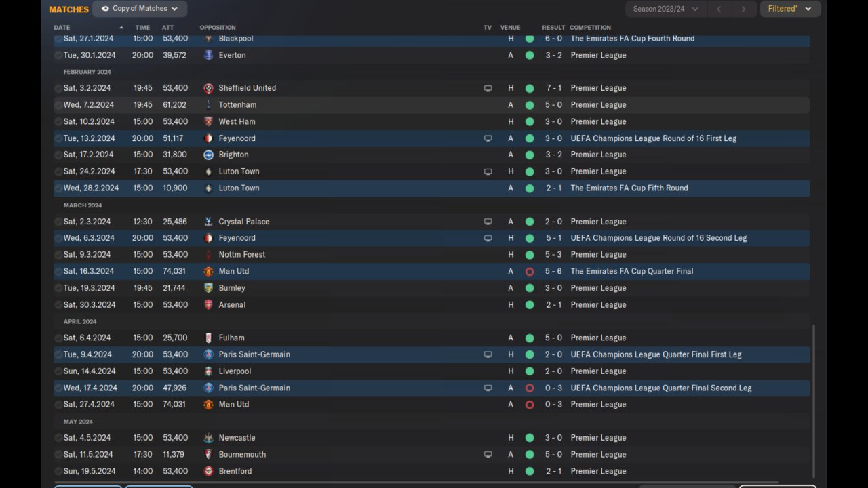Click the TV icon on Bournemouth row

[x=488, y=455]
